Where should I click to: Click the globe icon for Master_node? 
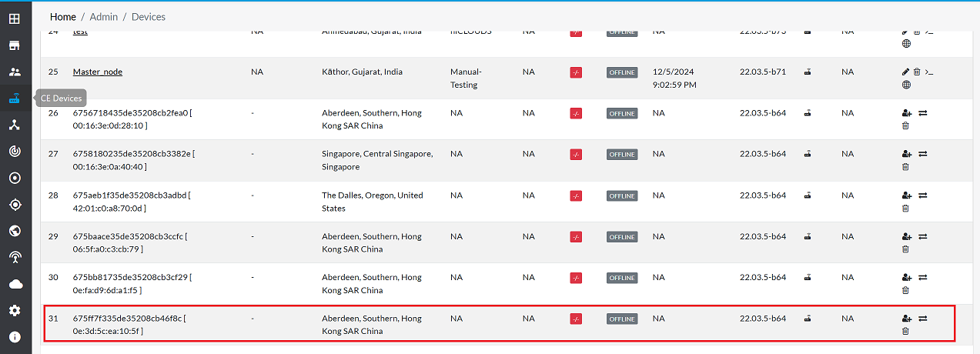(x=906, y=85)
